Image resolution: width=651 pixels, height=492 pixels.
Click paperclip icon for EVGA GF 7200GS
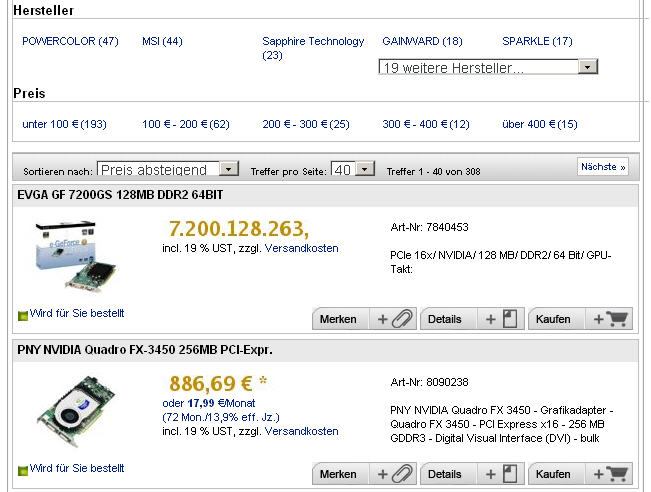click(402, 319)
